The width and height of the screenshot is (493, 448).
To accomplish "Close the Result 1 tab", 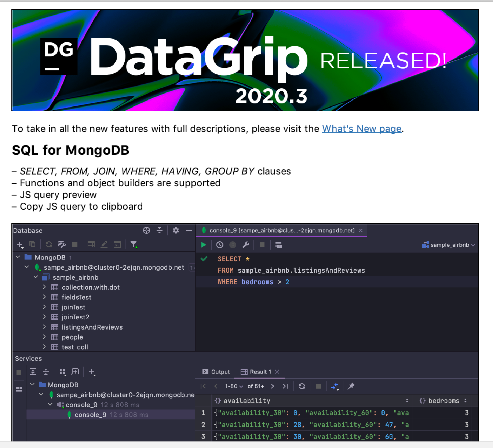I will pyautogui.click(x=277, y=372).
